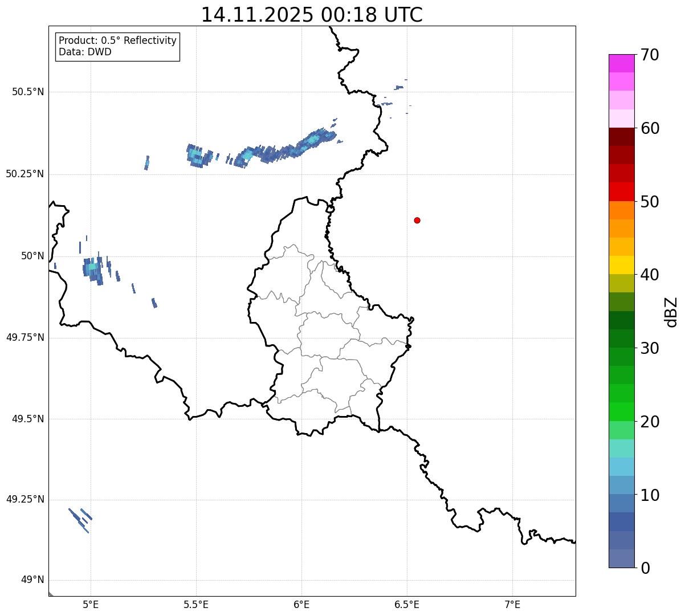Click the colorbar tick label 50
Viewport: 685px width, 616px height.
[x=650, y=202]
